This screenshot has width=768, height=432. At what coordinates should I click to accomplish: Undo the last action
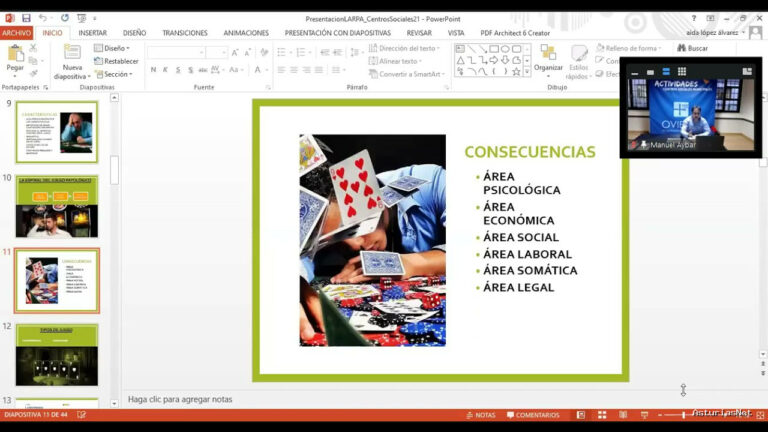point(43,18)
